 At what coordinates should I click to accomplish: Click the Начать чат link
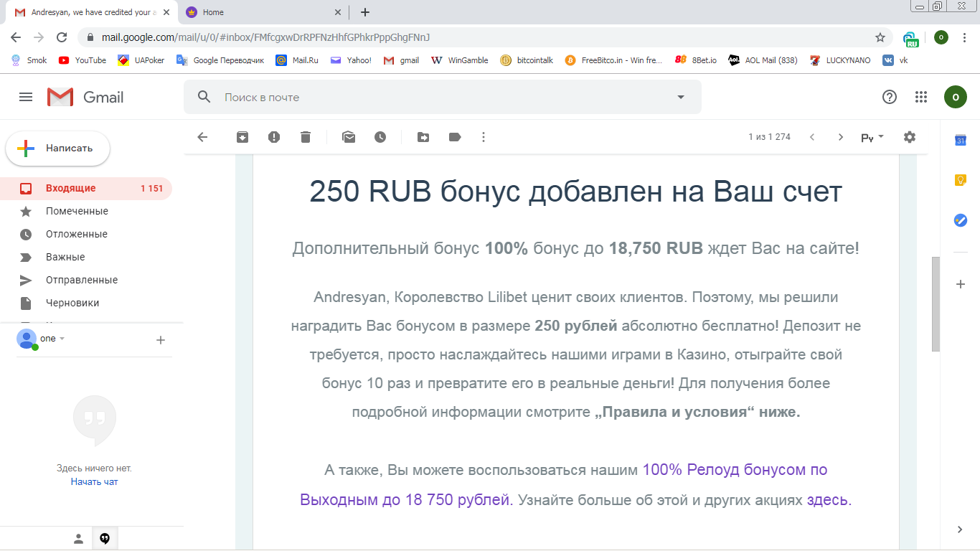(x=94, y=482)
